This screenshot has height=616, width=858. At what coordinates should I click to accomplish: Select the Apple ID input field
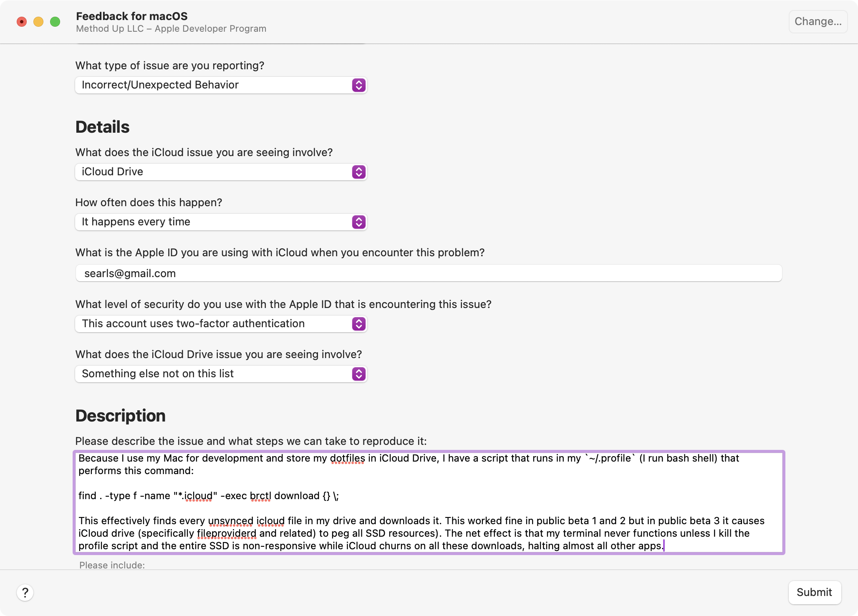428,273
